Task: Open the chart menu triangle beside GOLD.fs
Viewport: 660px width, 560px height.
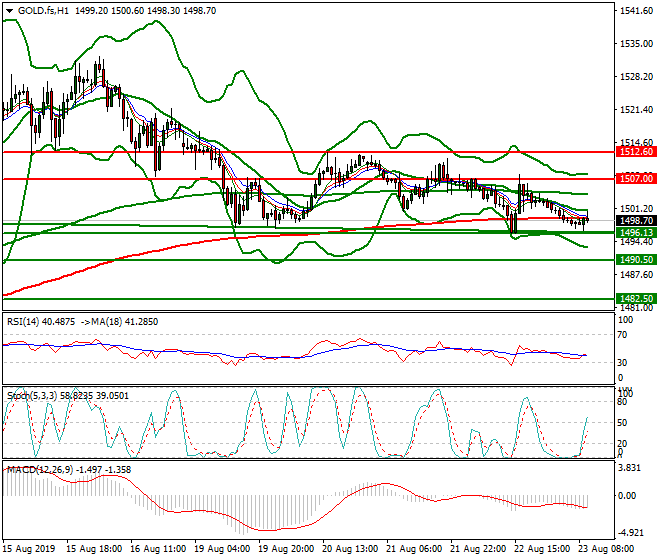Action: click(x=9, y=11)
